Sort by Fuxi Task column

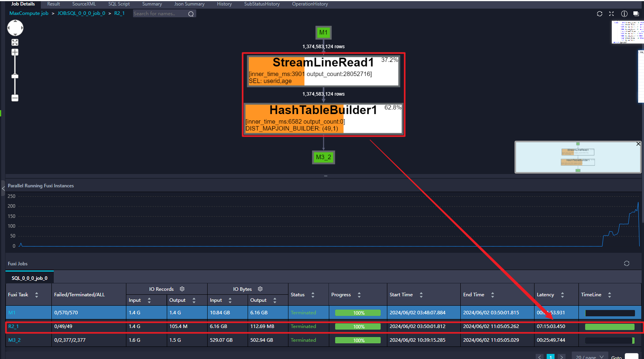[x=36, y=295]
